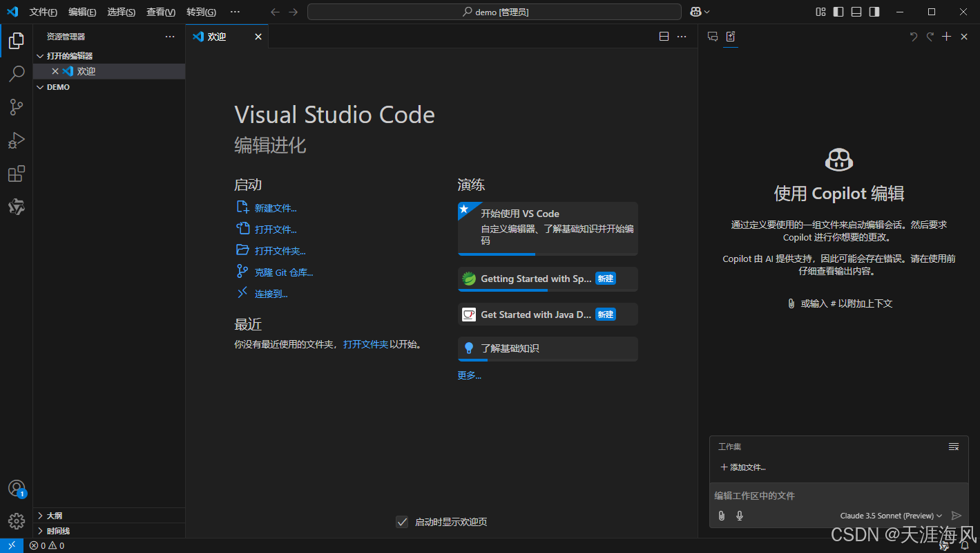Close the Copilot side panel
The height and width of the screenshot is (553, 980).
point(964,37)
